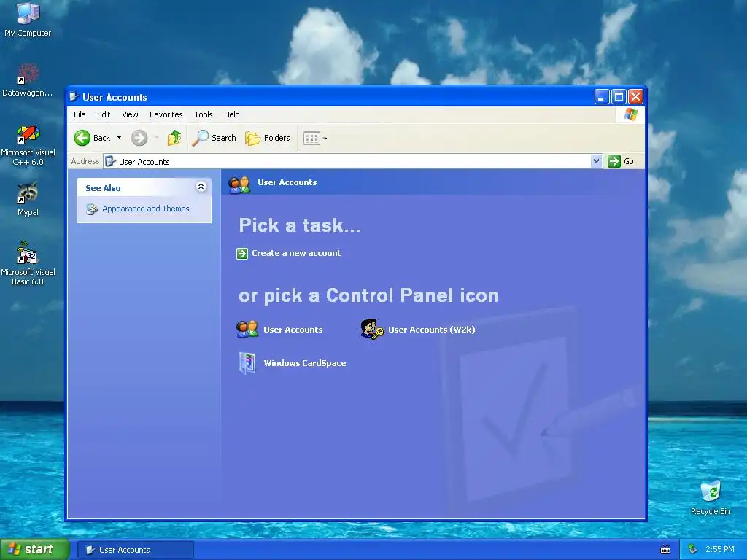Viewport: 747px width, 560px height.
Task: Maximize the User Accounts window
Action: 619,97
